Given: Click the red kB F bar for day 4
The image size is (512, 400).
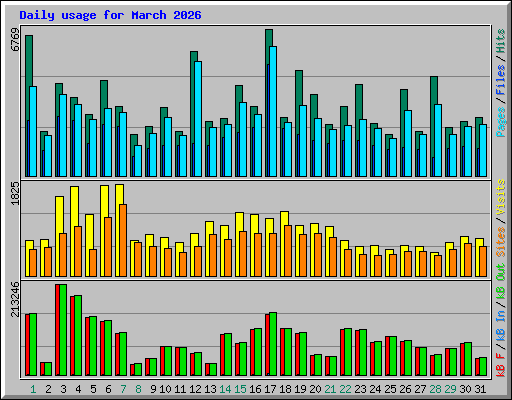Looking at the screenshot, I should (x=72, y=336).
